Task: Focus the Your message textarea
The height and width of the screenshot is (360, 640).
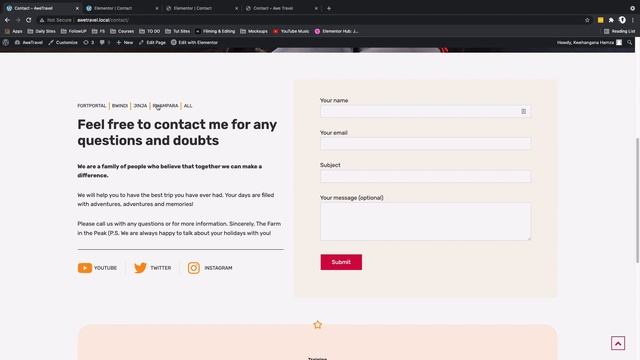Action: [425, 222]
